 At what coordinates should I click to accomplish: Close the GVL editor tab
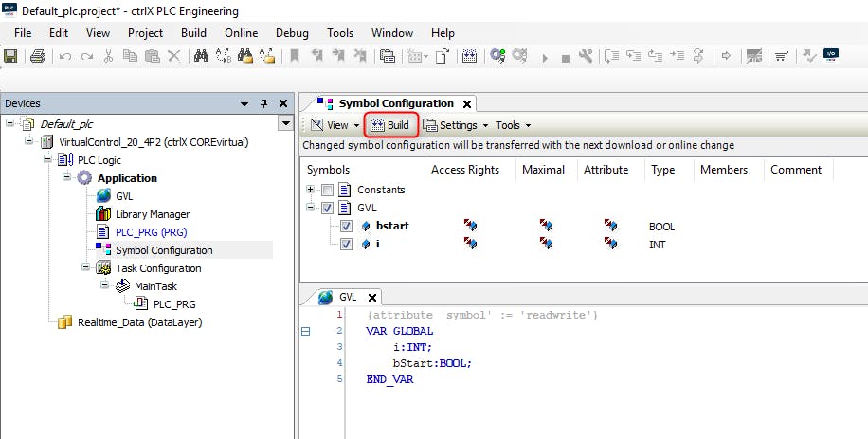[372, 298]
